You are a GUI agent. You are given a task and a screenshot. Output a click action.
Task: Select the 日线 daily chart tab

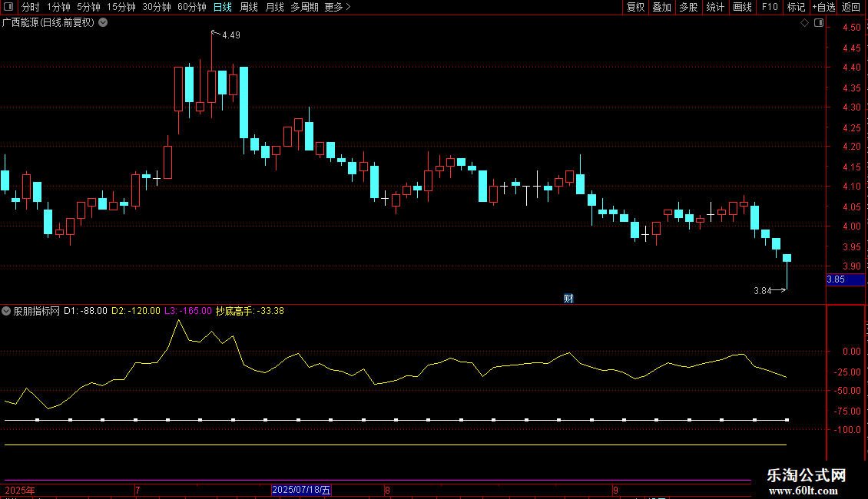pyautogui.click(x=223, y=7)
